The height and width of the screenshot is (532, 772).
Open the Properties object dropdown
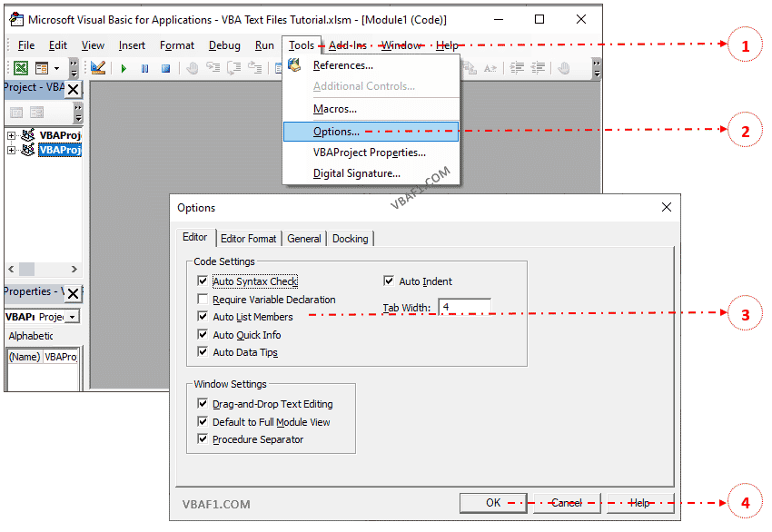pyautogui.click(x=73, y=317)
